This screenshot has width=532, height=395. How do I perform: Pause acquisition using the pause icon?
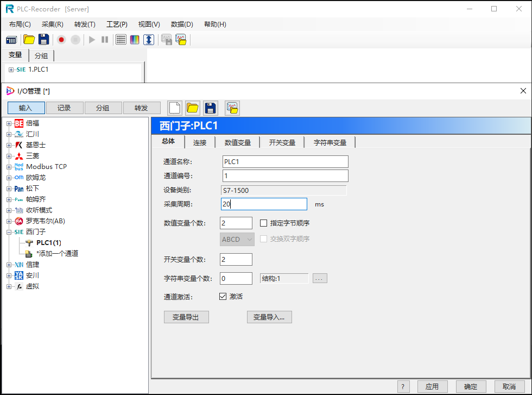104,39
